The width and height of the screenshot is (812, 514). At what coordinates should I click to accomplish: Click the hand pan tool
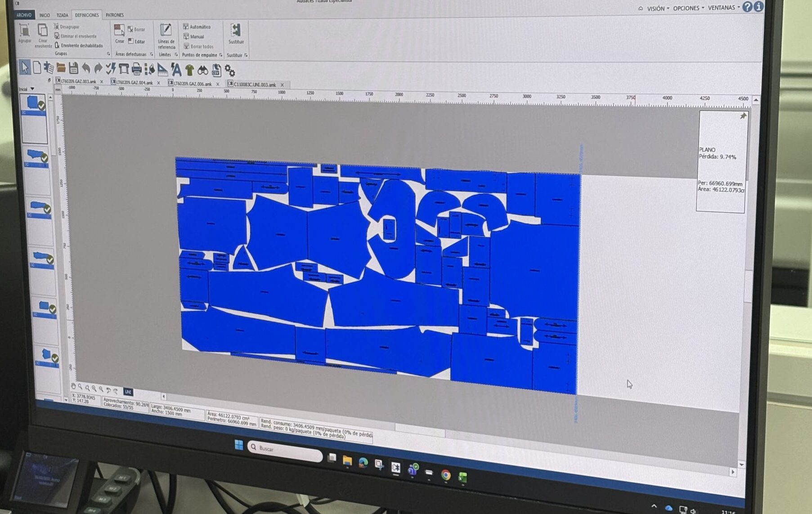(x=73, y=386)
